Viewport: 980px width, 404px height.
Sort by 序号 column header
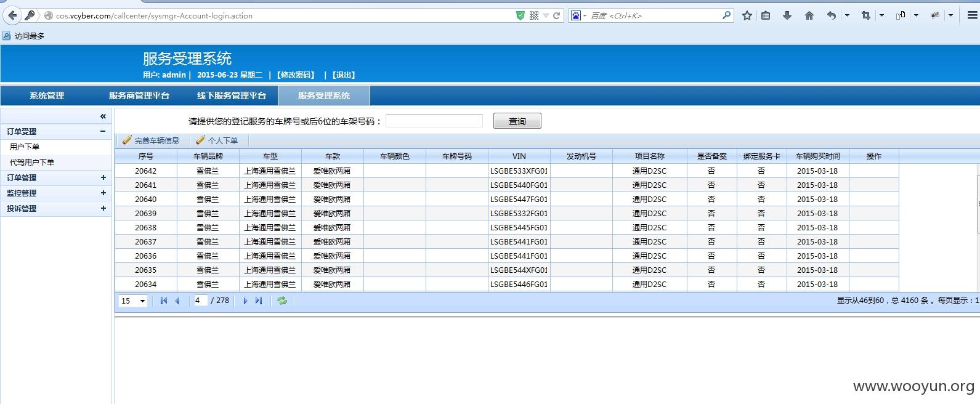(x=146, y=156)
